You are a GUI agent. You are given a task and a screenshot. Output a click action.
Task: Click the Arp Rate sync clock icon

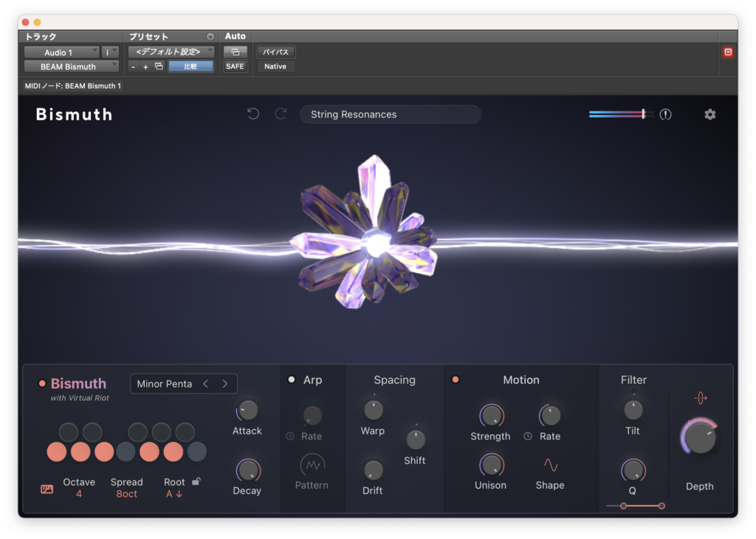click(x=289, y=436)
